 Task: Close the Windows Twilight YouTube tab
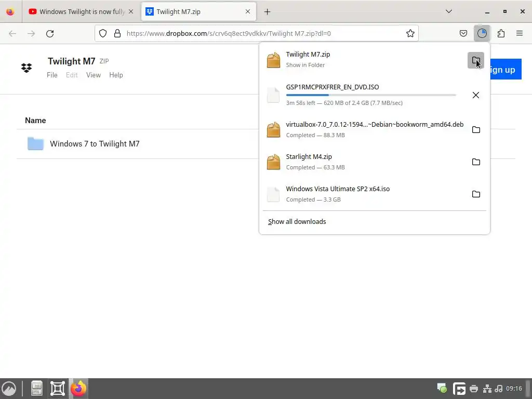[x=131, y=11]
